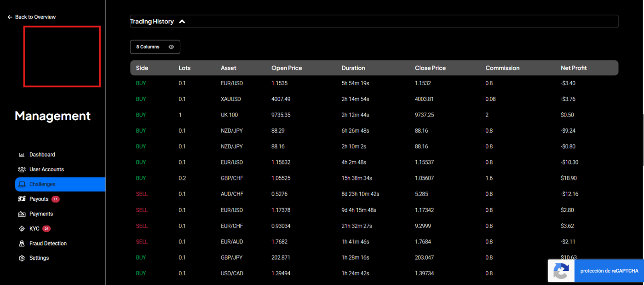The width and height of the screenshot is (644, 285).
Task: Sort by Net Profit column header
Action: point(574,68)
